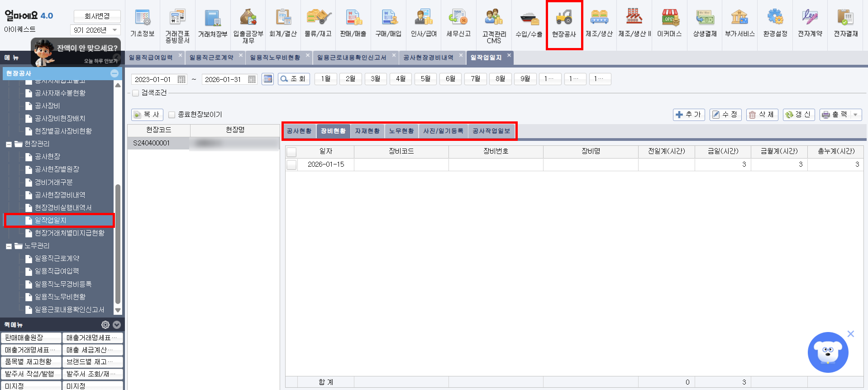
Task: Click the 삭제 button
Action: 762,115
